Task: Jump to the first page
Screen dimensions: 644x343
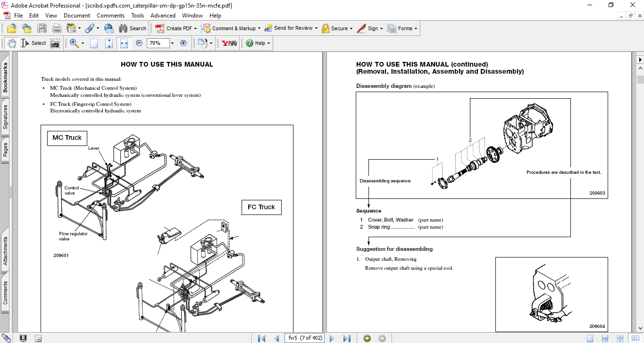Action: coord(261,338)
